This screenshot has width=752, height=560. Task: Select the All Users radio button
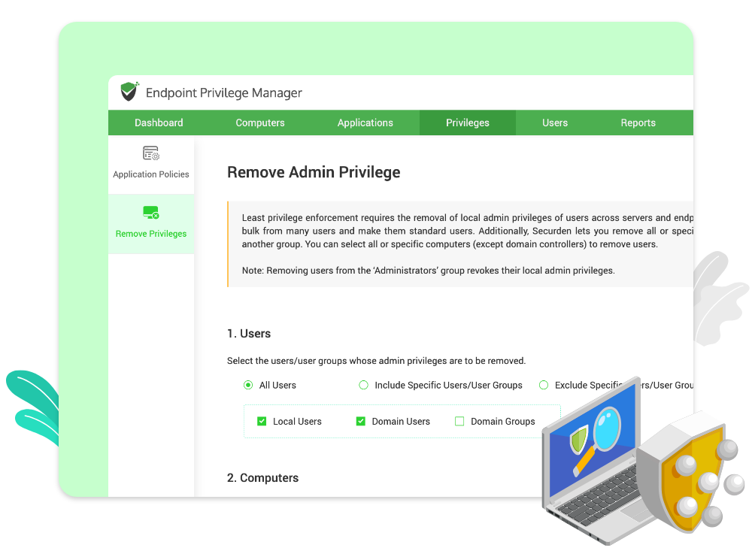click(x=248, y=385)
